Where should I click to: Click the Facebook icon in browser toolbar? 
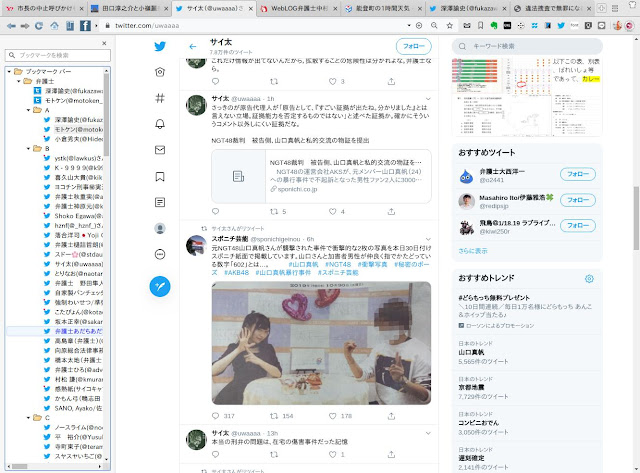click(85, 26)
